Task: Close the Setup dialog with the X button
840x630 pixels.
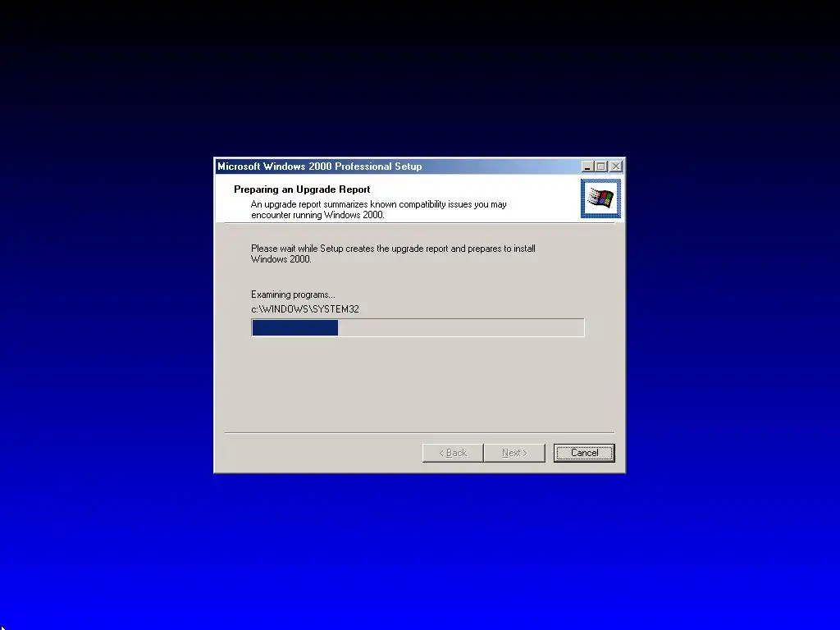Action: 616,167
